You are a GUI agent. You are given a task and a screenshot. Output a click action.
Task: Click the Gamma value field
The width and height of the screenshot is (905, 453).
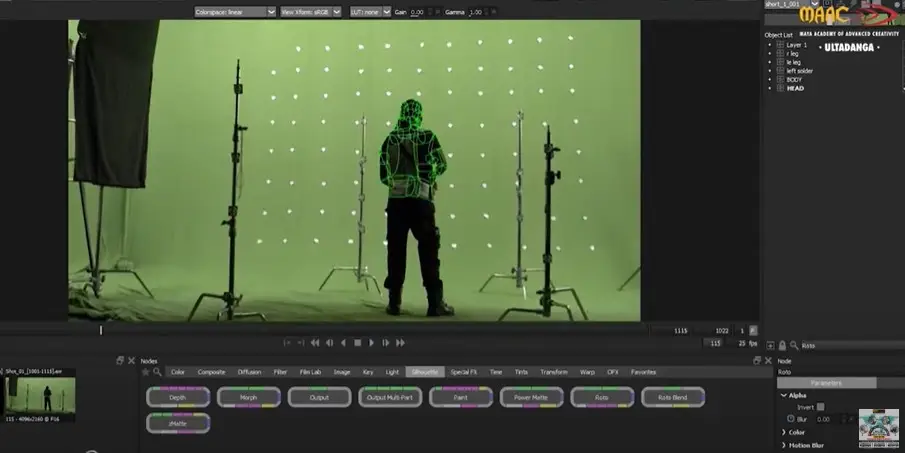tap(476, 12)
